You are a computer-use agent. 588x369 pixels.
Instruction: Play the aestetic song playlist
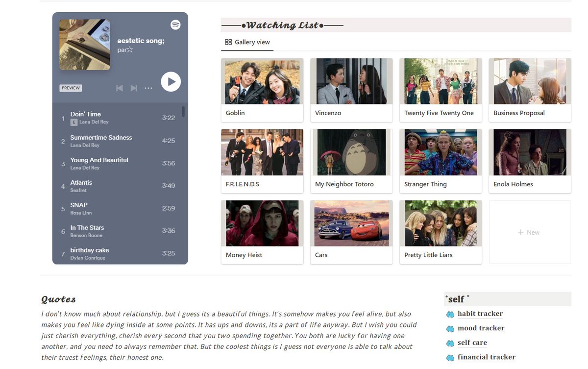(171, 81)
